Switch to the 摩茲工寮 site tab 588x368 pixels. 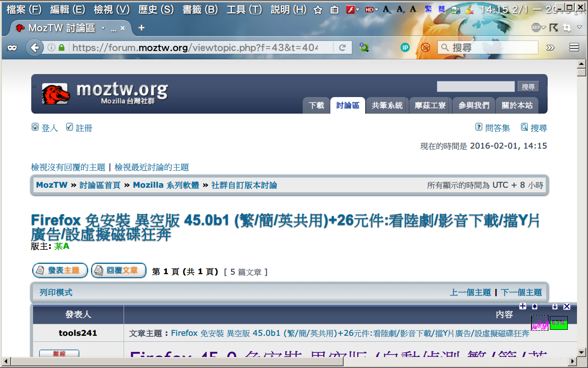pos(430,105)
